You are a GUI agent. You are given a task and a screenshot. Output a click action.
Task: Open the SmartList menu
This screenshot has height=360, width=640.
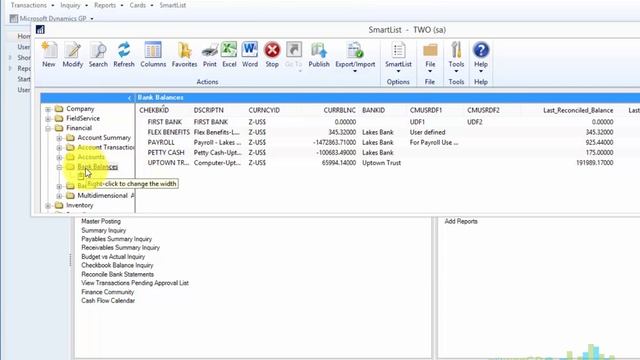(x=173, y=5)
